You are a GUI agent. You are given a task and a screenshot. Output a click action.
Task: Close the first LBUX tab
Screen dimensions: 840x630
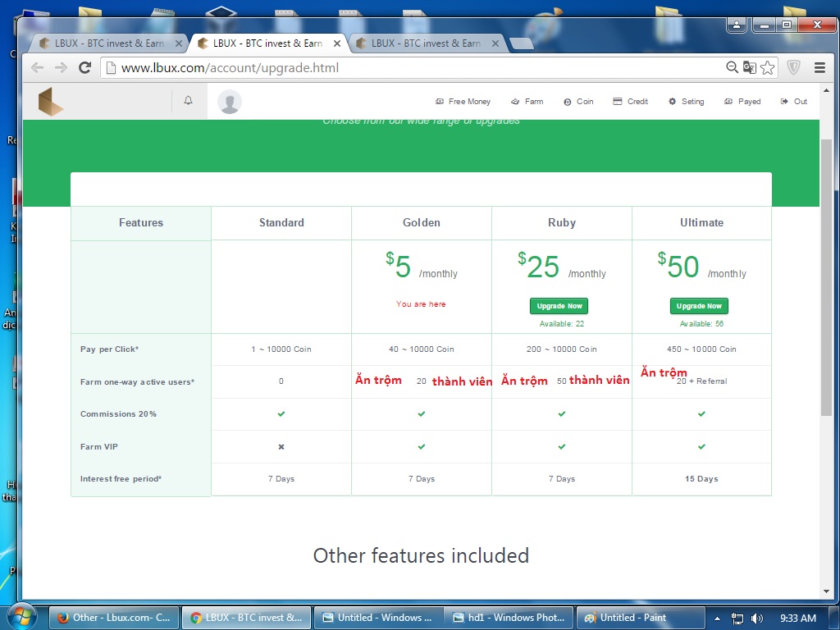[x=178, y=43]
